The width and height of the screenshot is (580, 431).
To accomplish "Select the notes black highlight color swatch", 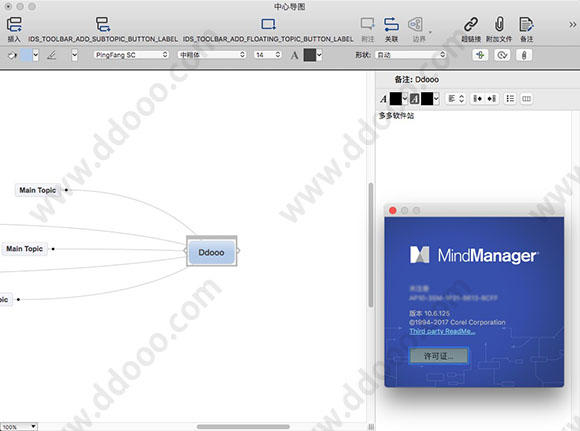I will (427, 99).
